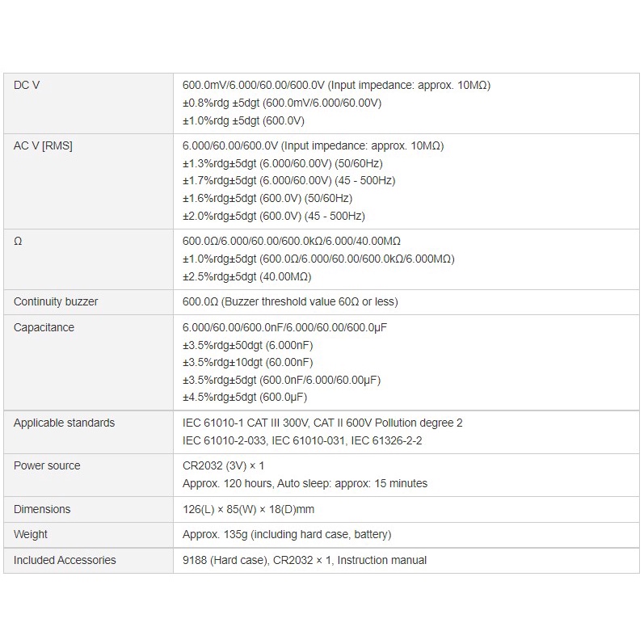Select the ±1.7%rdg±5dgt (45 - 500Hz) line
This screenshot has width=644, height=644.
tap(288, 181)
